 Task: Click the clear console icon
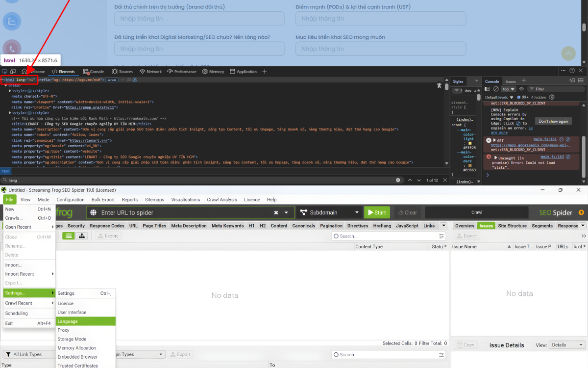pyautogui.click(x=496, y=89)
